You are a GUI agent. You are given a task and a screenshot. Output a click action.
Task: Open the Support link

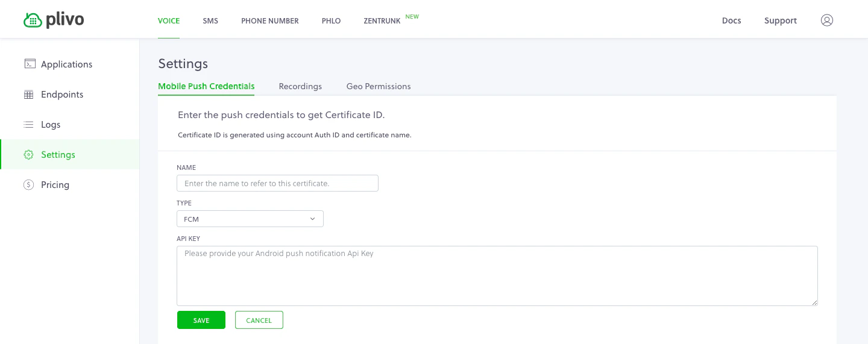[x=781, y=20]
